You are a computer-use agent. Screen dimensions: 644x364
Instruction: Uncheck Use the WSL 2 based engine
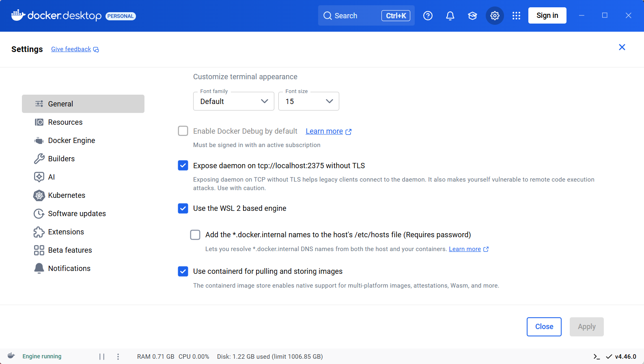[x=183, y=208]
